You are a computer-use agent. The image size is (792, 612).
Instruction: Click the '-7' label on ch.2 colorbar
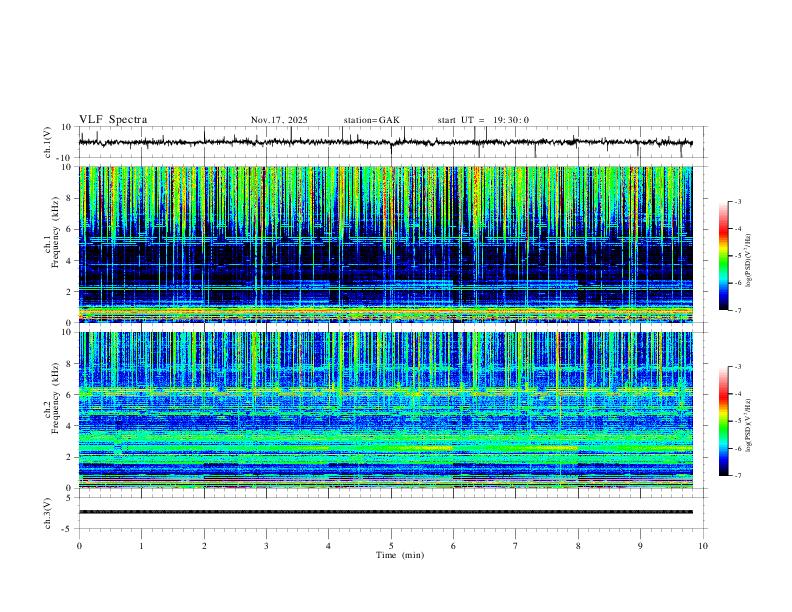(x=737, y=476)
